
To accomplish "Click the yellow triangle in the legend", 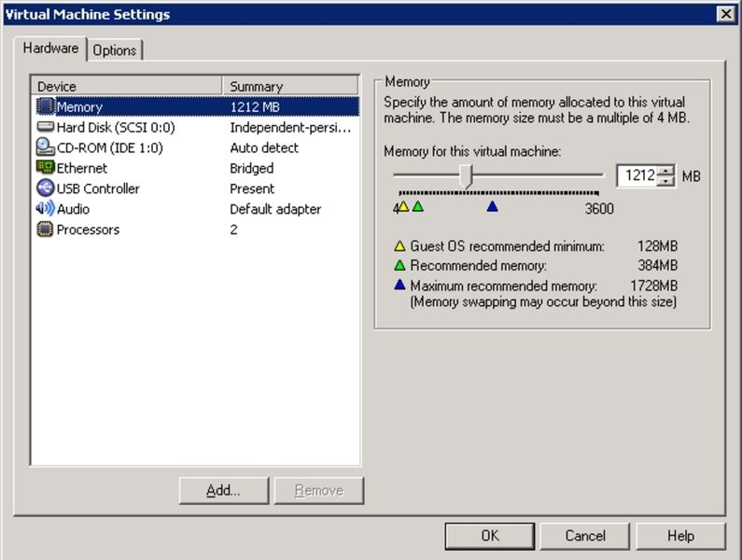I will [x=399, y=245].
